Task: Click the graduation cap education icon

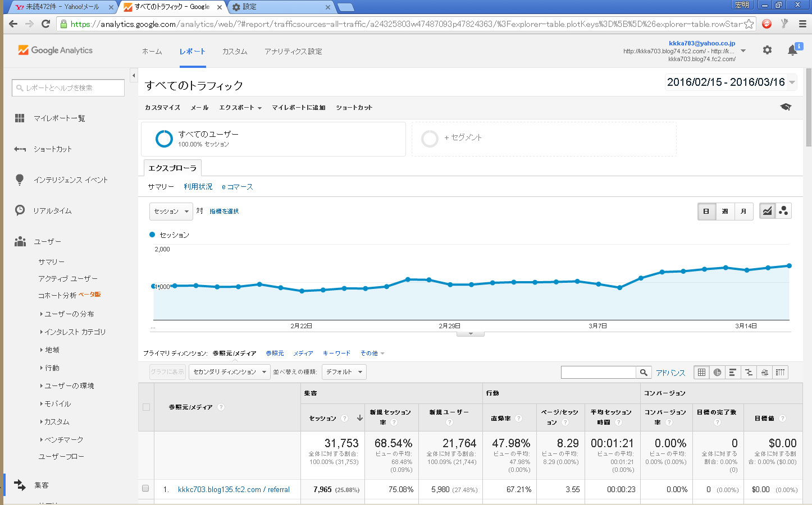Action: point(786,107)
